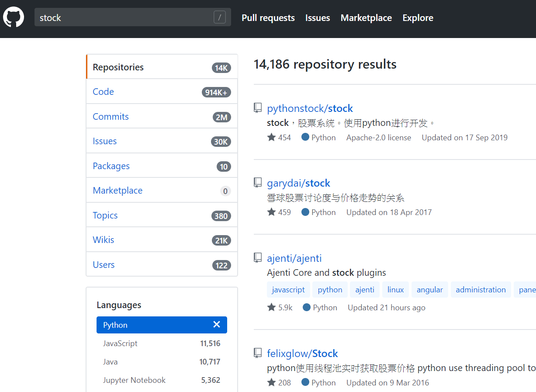The height and width of the screenshot is (392, 536).
Task: Click Apache-2.0 license text
Action: coord(379,137)
